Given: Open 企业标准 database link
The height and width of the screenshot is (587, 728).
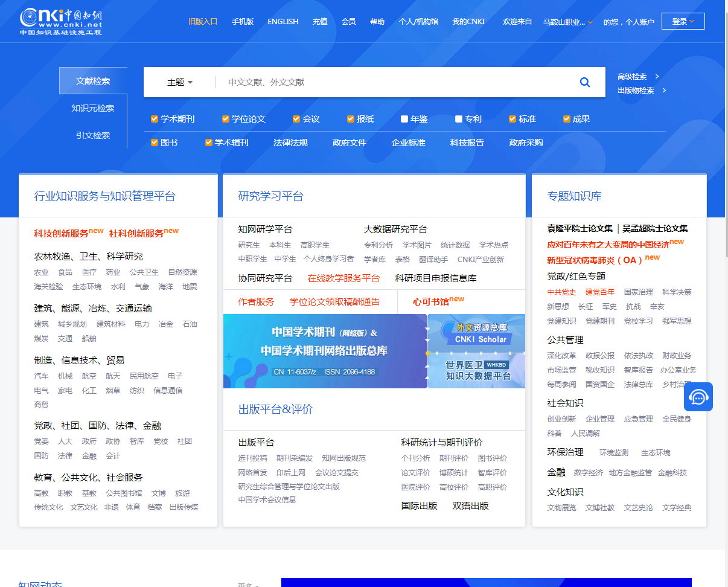Looking at the screenshot, I should pyautogui.click(x=408, y=143).
